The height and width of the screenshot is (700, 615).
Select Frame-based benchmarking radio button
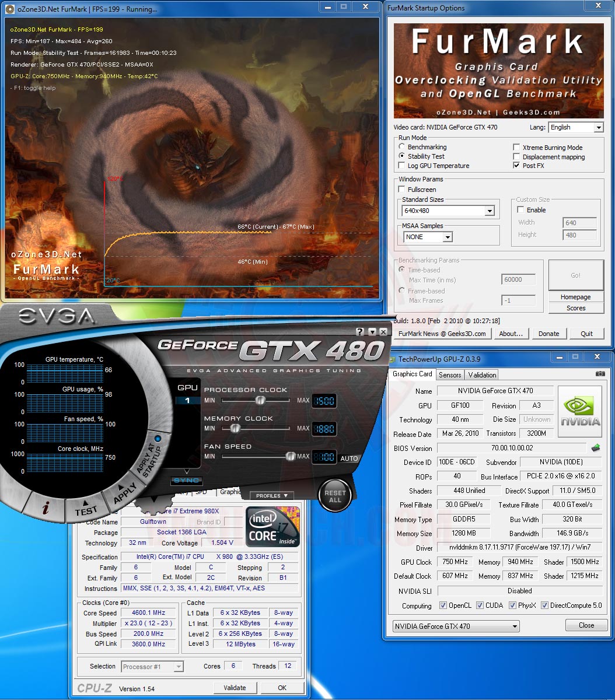pos(401,290)
